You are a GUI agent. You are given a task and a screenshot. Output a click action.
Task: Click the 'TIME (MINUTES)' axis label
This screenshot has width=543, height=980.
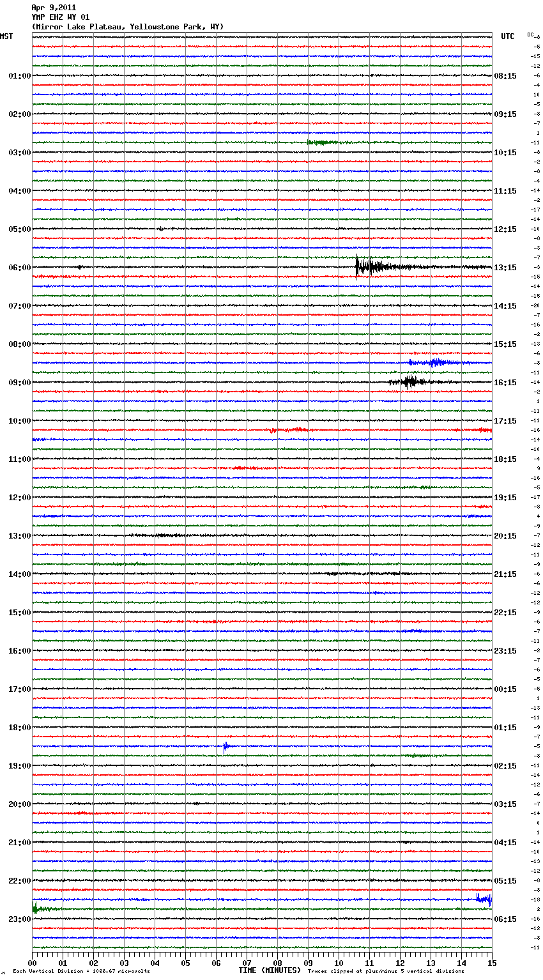(x=270, y=970)
